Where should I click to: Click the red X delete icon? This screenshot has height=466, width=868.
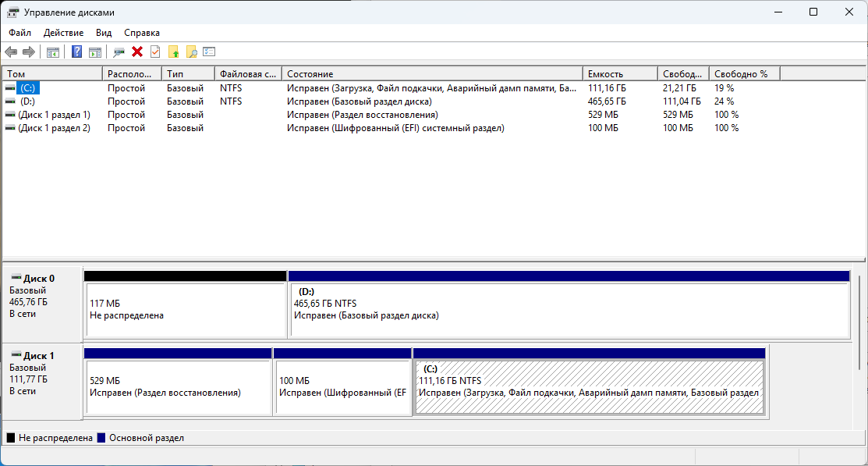tap(137, 52)
